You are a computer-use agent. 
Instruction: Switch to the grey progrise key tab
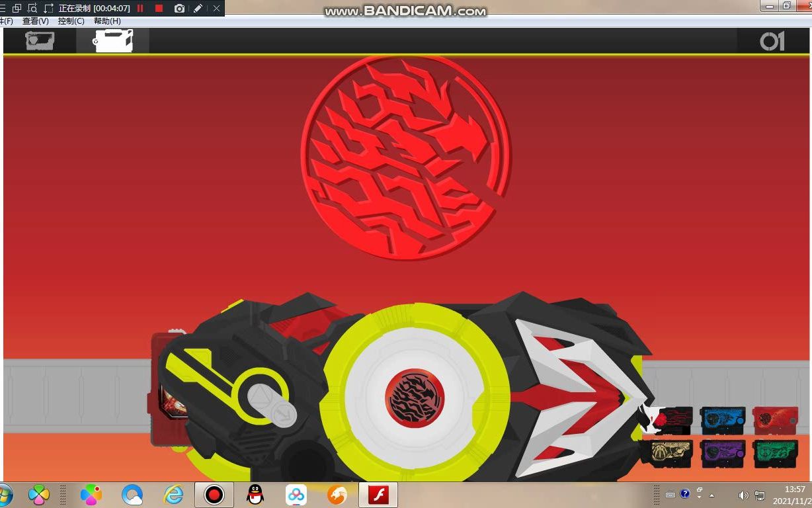click(x=40, y=40)
